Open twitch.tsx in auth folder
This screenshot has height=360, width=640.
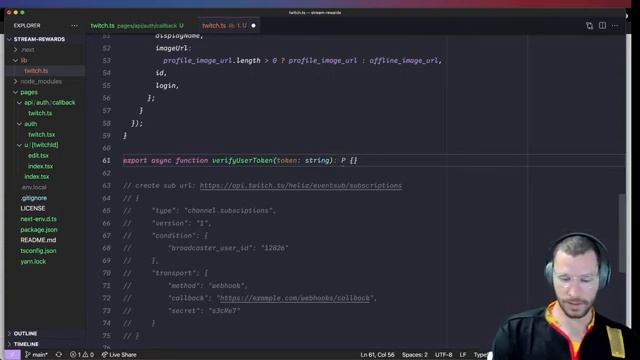(41, 135)
